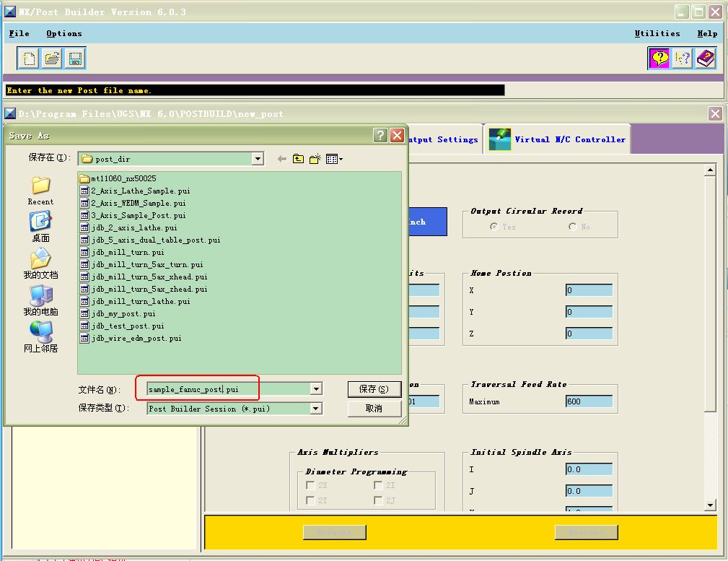728x561 pixels.
Task: Open the File menu
Action: point(19,33)
